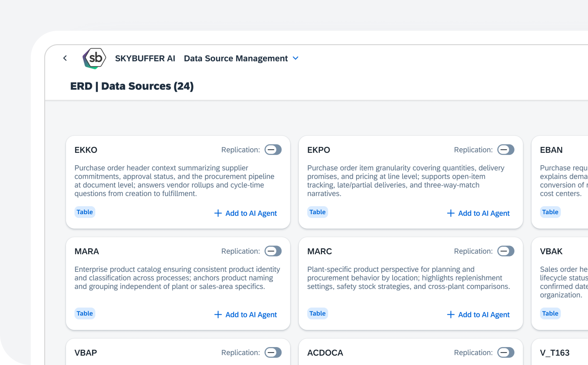Toggle VBAP Replication switch
The width and height of the screenshot is (588, 365).
point(273,353)
